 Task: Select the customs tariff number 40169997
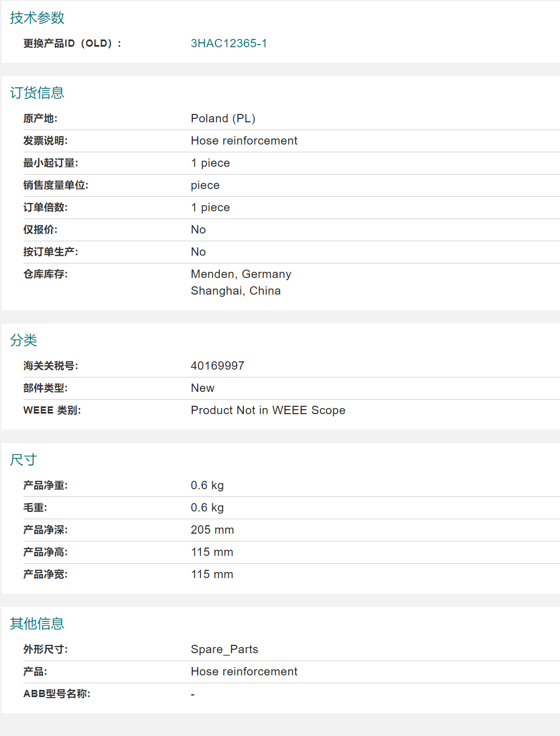(217, 366)
